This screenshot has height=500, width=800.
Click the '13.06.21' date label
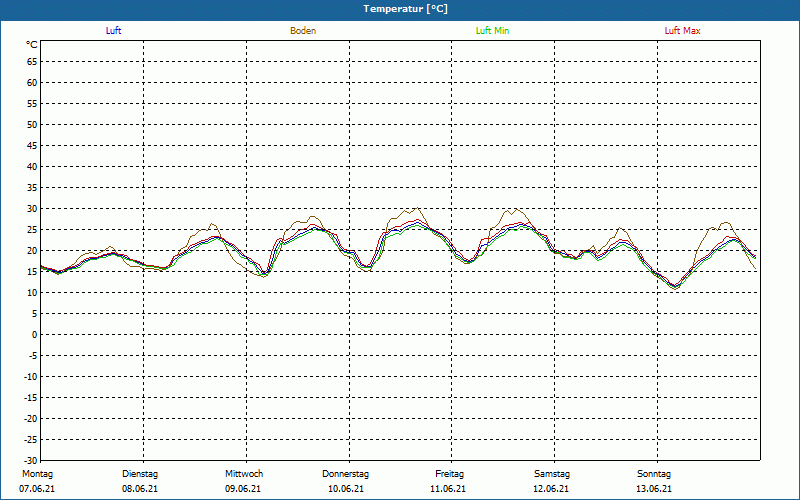point(654,489)
